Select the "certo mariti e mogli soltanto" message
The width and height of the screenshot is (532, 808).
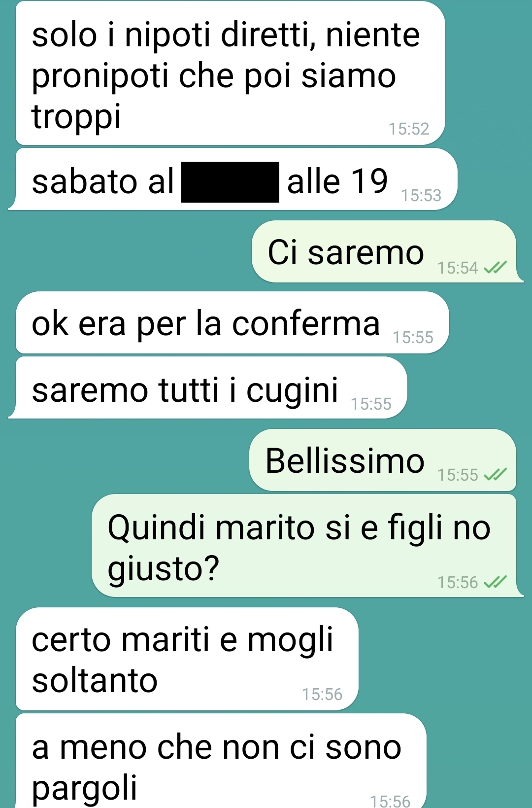coord(187,659)
